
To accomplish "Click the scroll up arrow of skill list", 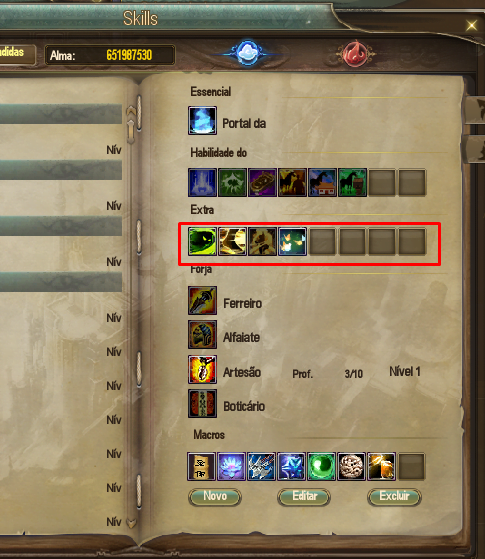I will click(x=131, y=111).
